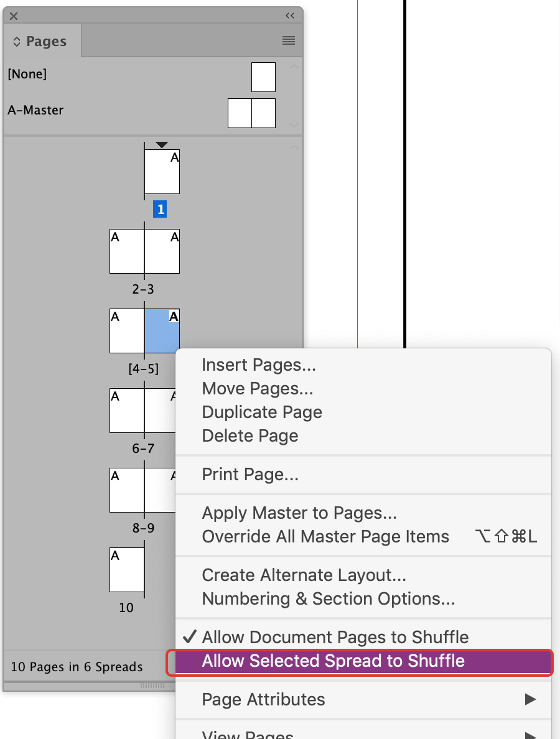Click Duplicate Page
560x739 pixels.
261,412
